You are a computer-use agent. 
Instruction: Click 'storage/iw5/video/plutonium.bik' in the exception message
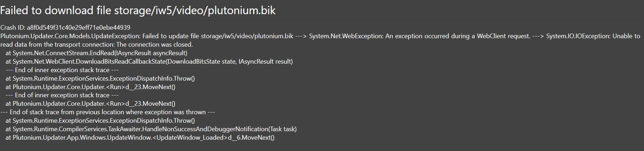[247, 36]
